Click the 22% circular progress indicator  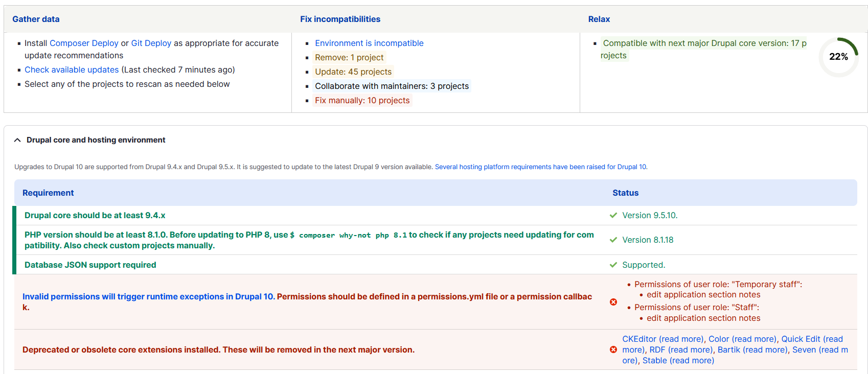pos(838,57)
